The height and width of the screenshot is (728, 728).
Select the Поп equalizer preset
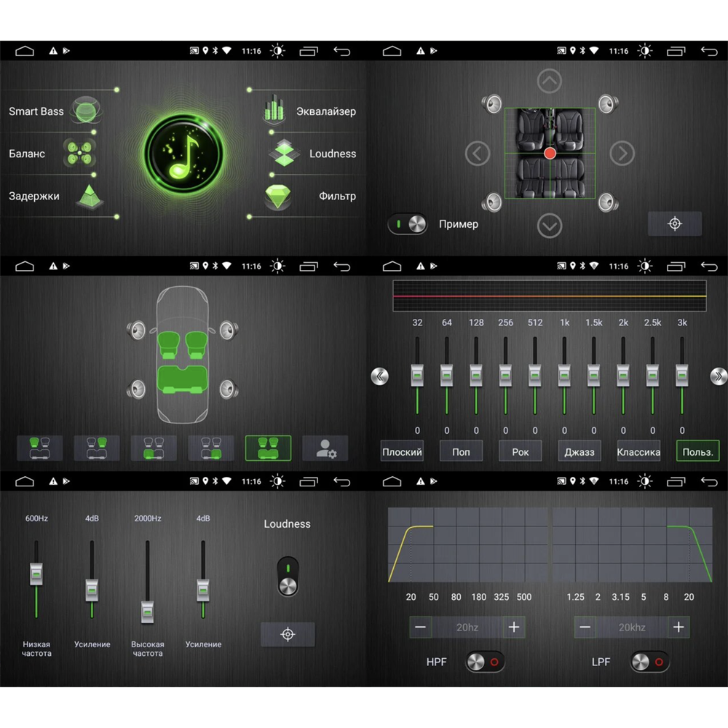[x=461, y=451]
